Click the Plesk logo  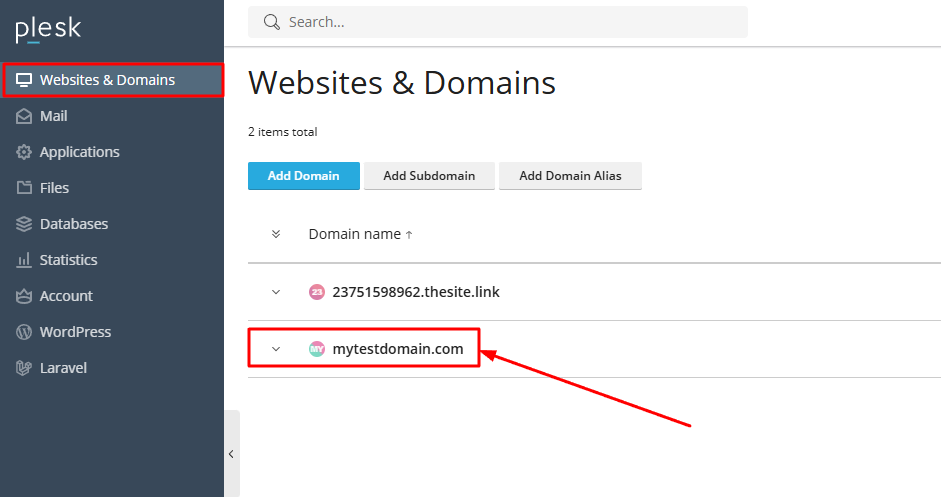pyautogui.click(x=48, y=30)
